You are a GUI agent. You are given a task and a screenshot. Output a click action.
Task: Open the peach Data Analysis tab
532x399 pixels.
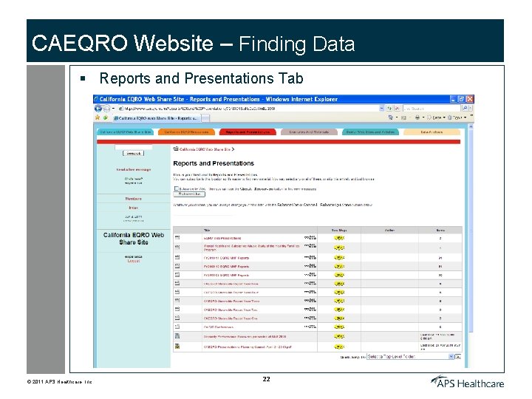(432, 132)
